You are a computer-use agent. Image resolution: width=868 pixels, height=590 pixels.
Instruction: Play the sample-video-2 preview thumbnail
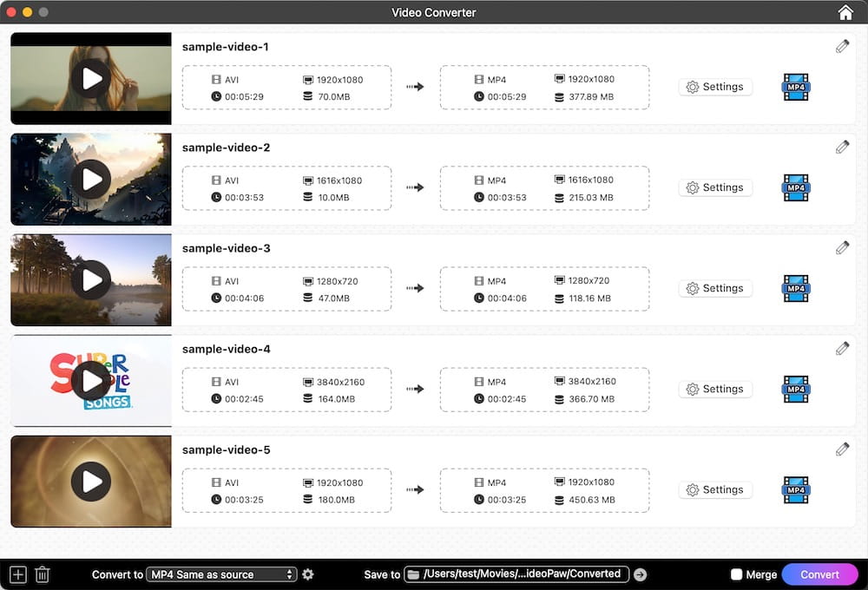click(90, 179)
